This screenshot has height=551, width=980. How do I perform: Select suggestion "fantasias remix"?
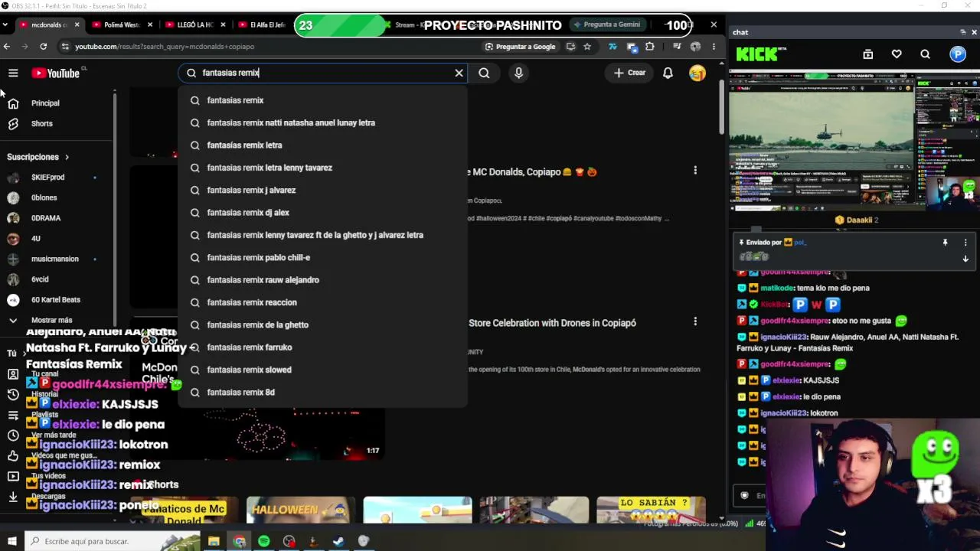click(x=322, y=100)
